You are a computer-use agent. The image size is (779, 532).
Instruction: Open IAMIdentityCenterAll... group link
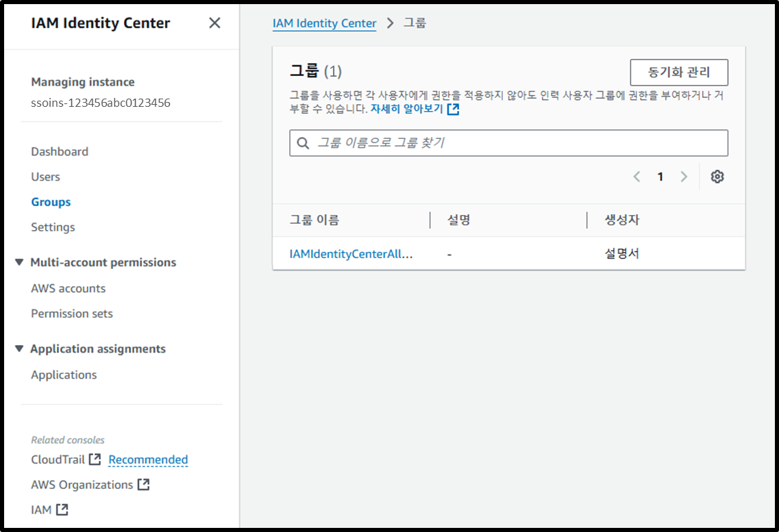351,254
